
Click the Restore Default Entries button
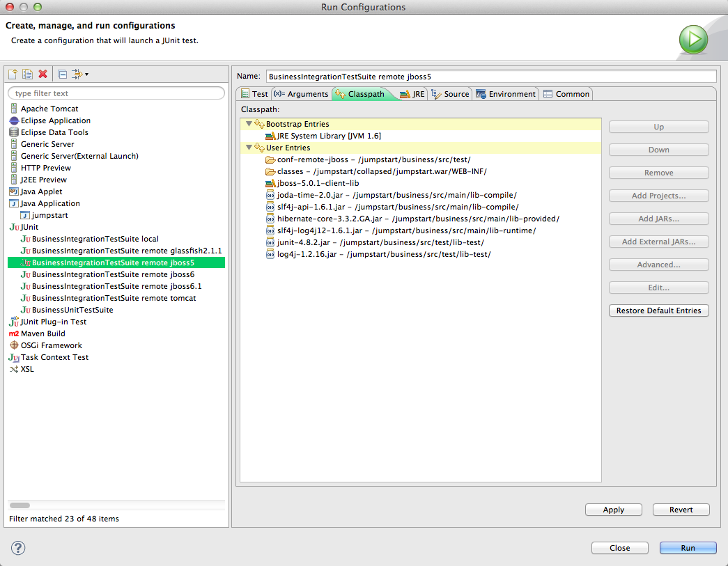(x=658, y=310)
